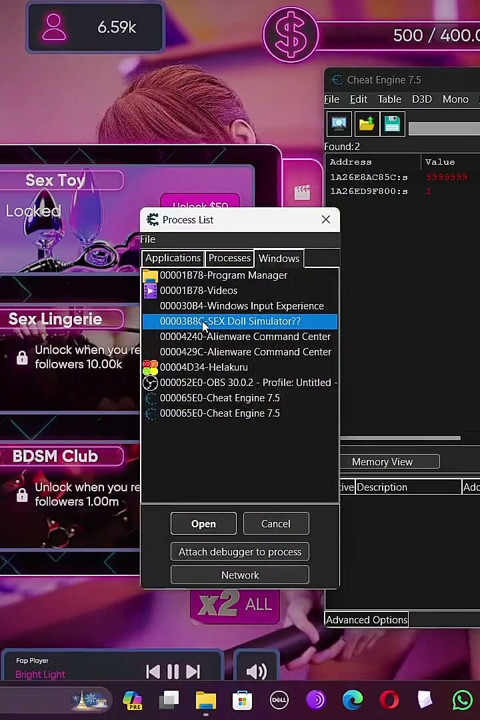Open the process selector icon in Cheat Engine
The width and height of the screenshot is (480, 720).
(x=339, y=124)
